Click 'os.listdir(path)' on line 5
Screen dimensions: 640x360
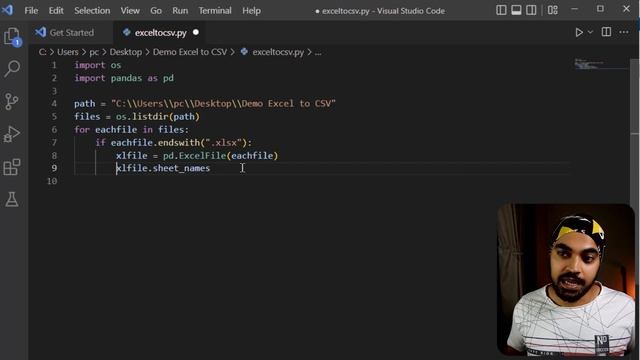[158, 117]
